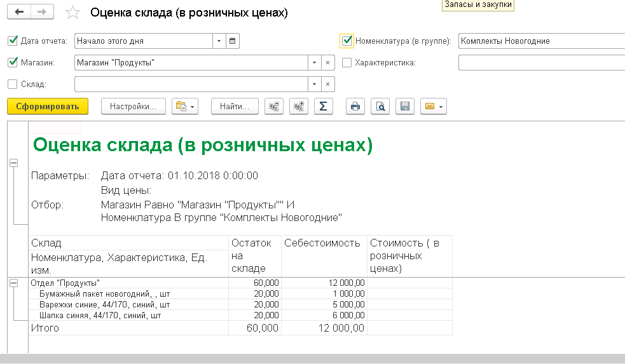Clear the Магазин field with X button

[327, 63]
